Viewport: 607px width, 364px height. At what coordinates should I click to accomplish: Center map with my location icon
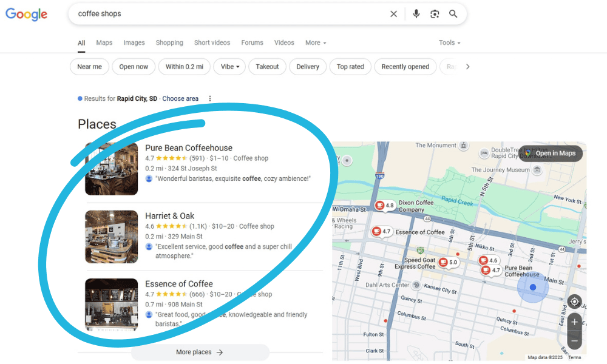tap(574, 302)
